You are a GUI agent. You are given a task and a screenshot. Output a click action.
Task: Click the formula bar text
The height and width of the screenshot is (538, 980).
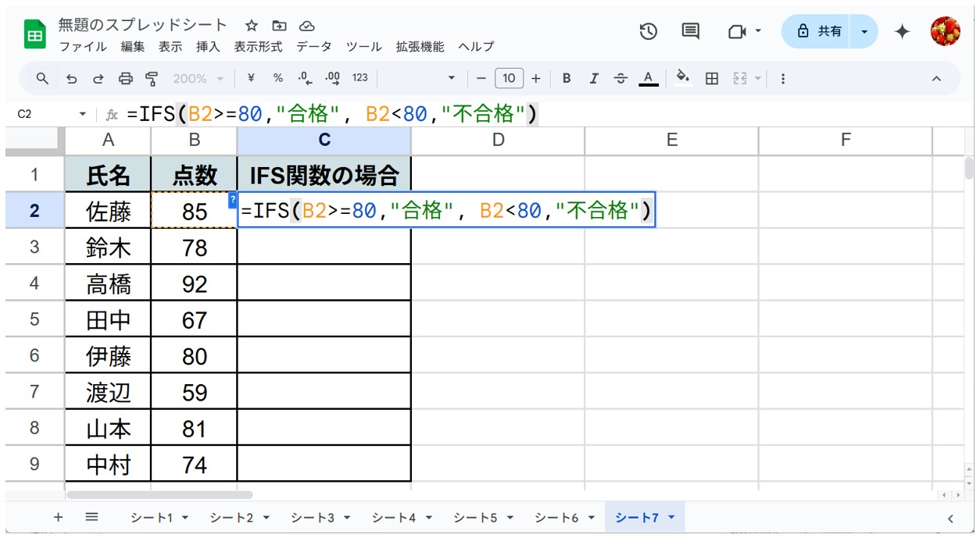tap(332, 115)
